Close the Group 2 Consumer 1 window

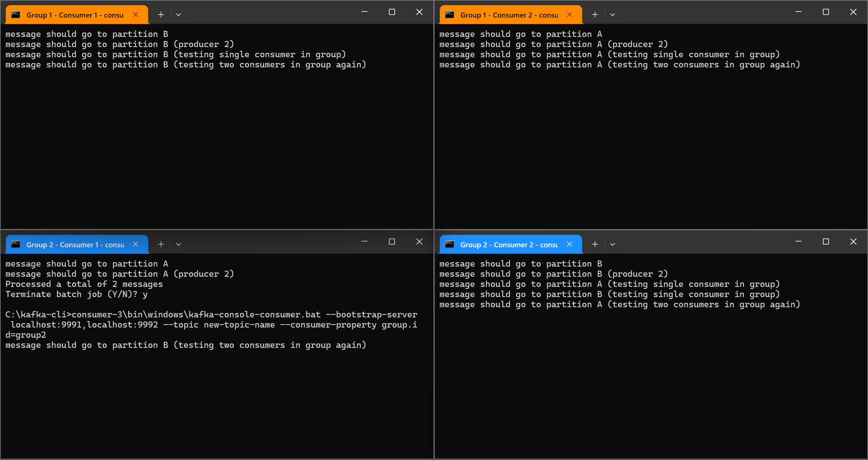click(419, 242)
